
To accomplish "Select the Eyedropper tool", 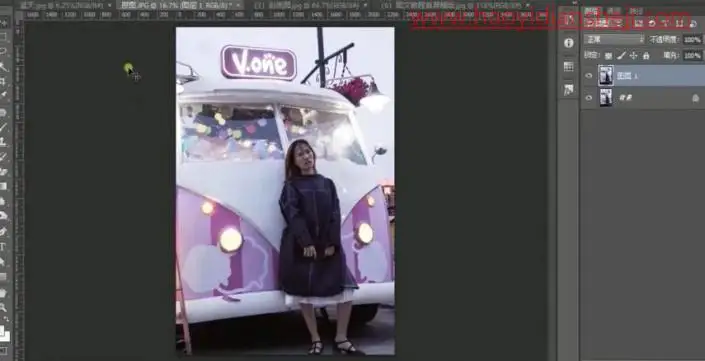I will click(x=4, y=94).
